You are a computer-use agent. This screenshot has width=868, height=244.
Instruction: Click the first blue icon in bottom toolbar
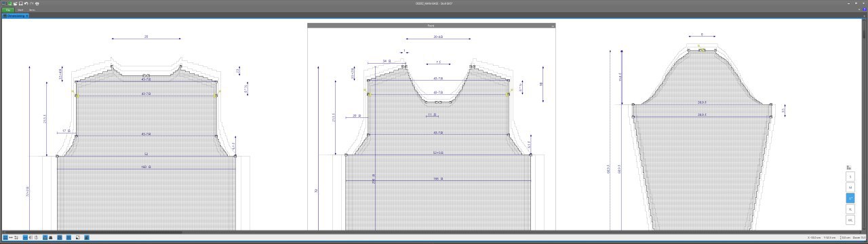(x=5, y=237)
